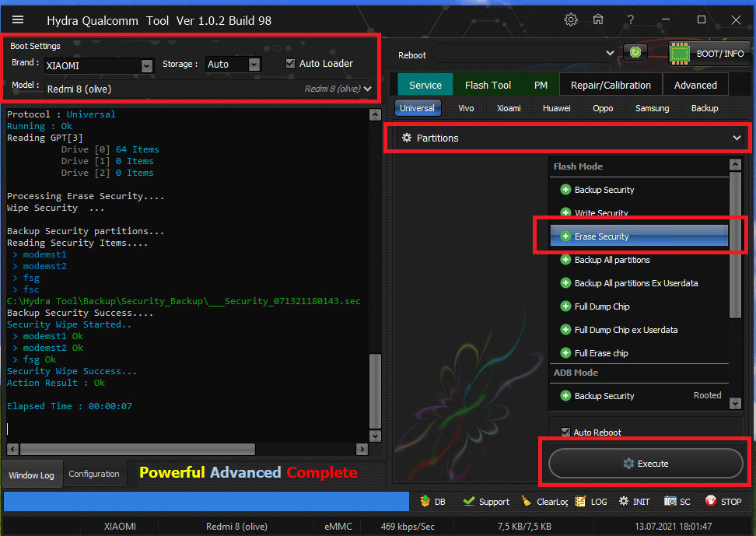
Task: Click log scroll up arrow
Action: (375, 115)
